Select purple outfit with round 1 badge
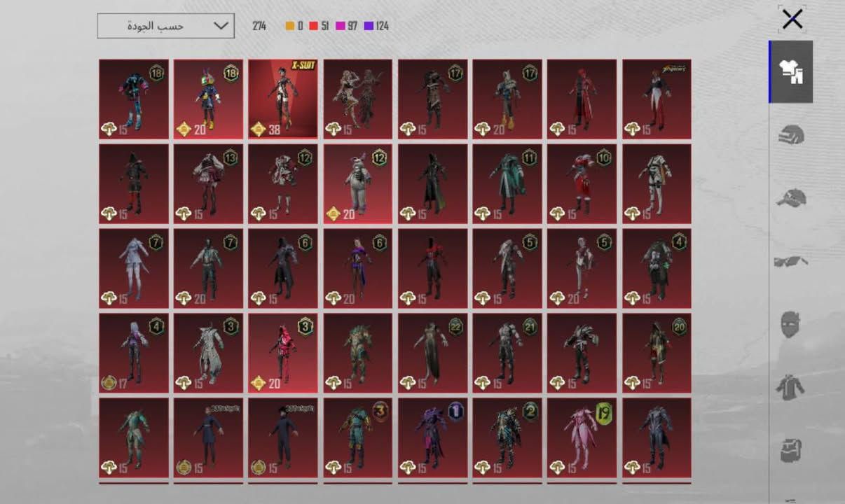 pos(432,437)
